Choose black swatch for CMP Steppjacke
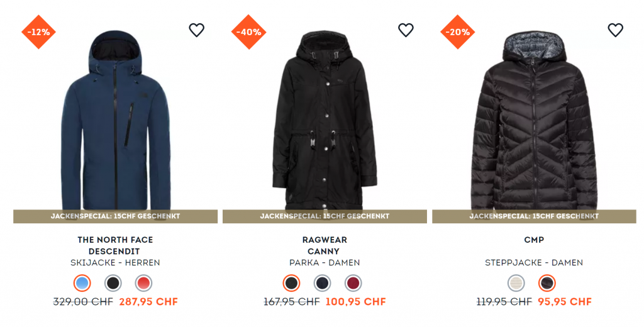 tap(547, 283)
